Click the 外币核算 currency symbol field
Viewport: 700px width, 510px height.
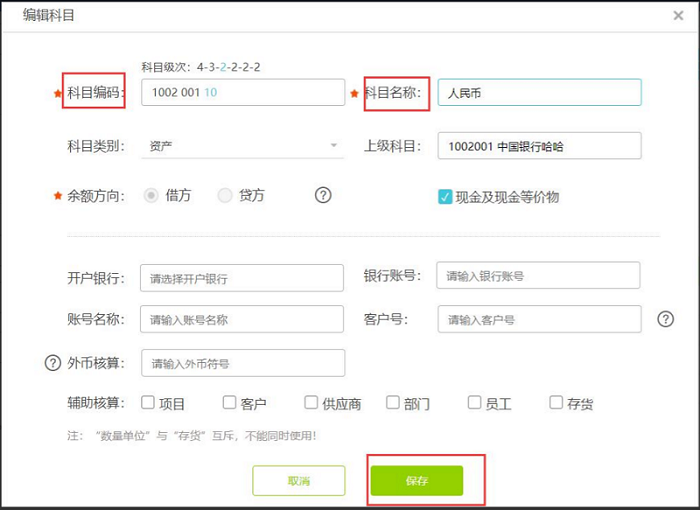[243, 363]
